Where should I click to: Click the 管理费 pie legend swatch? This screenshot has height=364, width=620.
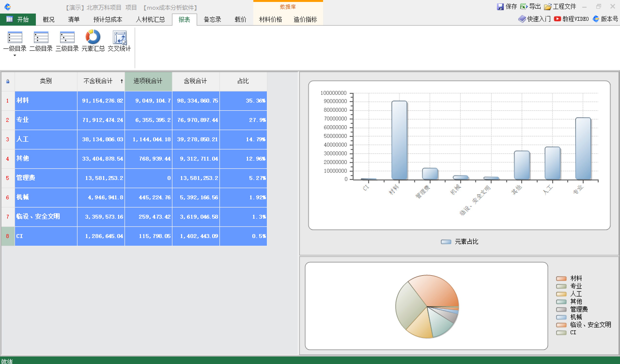(561, 309)
